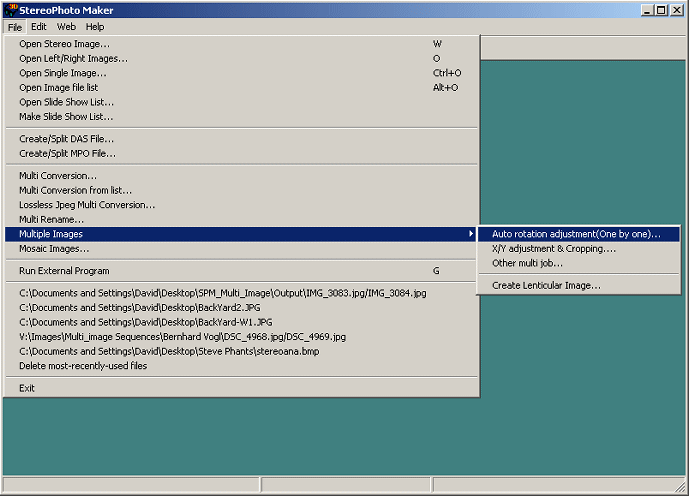
Task: Open recent file BackYard2.JPG
Action: [241, 308]
